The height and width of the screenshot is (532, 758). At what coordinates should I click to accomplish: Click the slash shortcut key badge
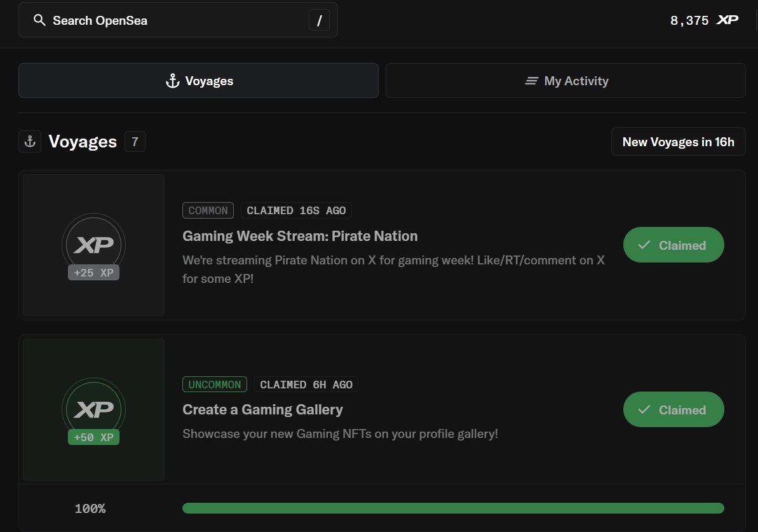coord(319,20)
